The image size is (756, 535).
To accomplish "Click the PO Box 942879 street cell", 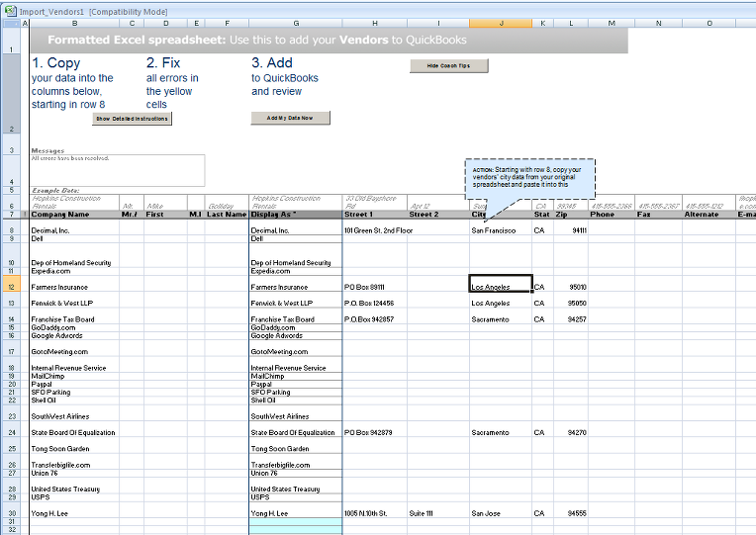I will (x=374, y=432).
